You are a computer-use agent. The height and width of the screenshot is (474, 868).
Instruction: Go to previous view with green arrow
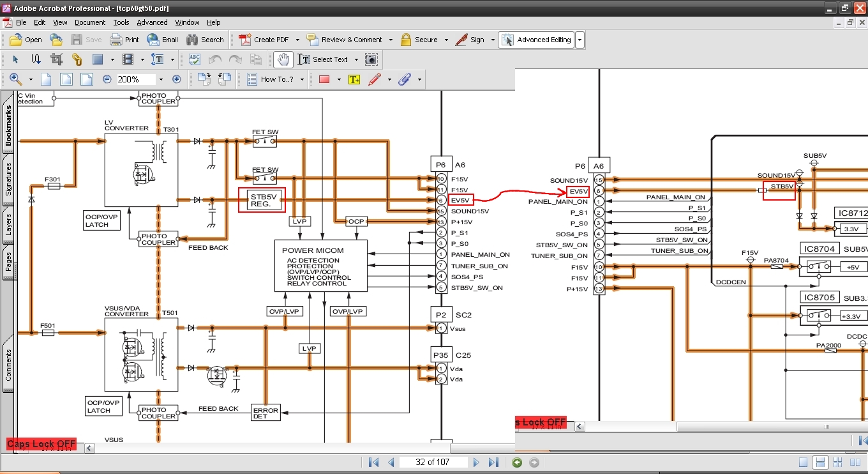tap(517, 463)
